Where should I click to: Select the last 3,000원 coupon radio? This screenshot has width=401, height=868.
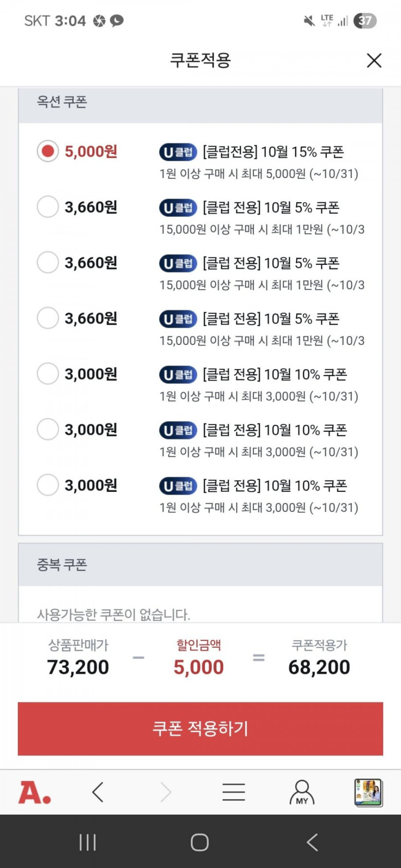48,485
